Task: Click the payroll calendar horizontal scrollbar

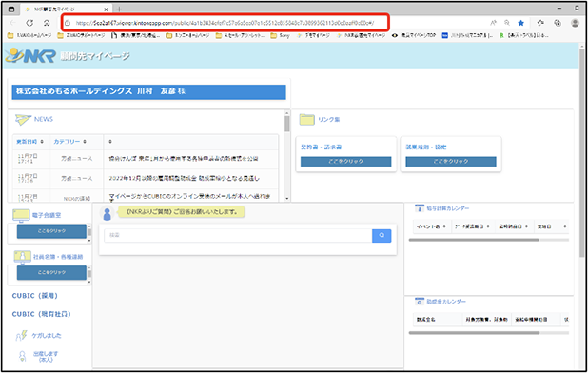Action: click(x=474, y=240)
